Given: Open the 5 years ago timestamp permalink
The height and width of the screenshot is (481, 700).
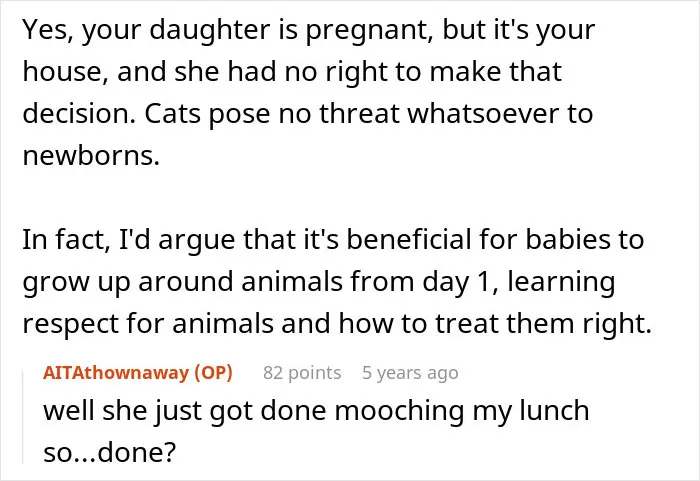Looking at the screenshot, I should point(410,372).
